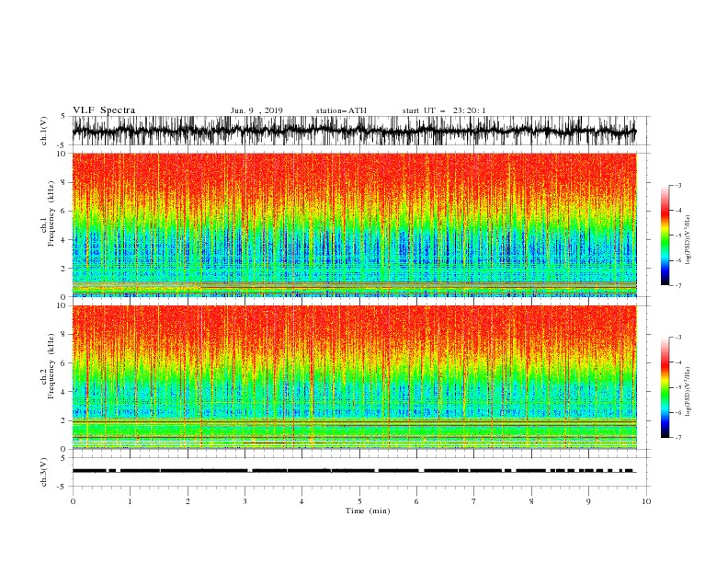The image size is (728, 563).
Task: Click the ch.3 voltage trace panel
Action: click(360, 472)
